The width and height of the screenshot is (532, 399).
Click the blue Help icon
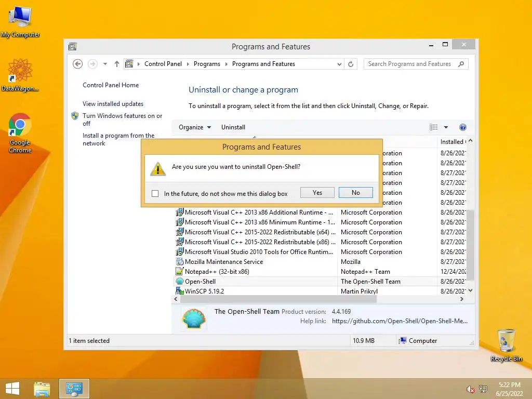tap(463, 127)
